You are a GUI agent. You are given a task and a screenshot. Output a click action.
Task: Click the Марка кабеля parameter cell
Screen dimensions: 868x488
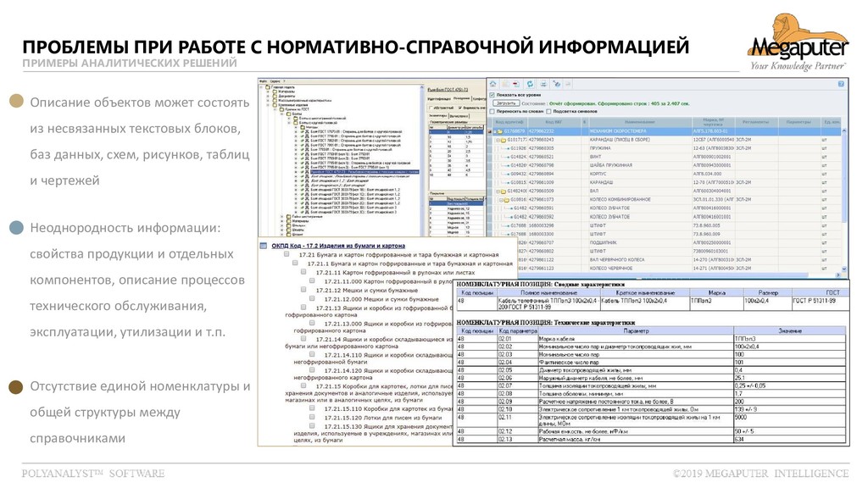tap(636, 339)
